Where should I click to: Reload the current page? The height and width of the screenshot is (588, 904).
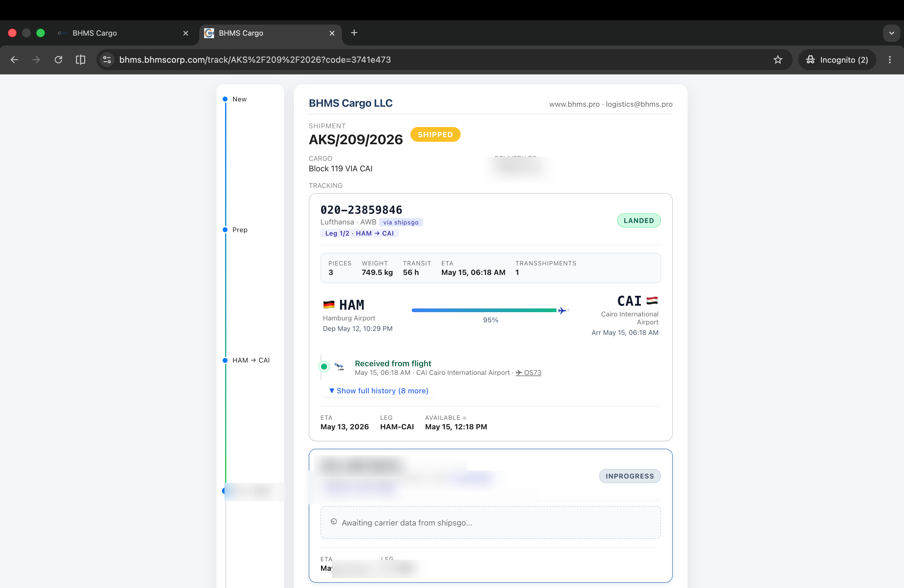pos(58,60)
